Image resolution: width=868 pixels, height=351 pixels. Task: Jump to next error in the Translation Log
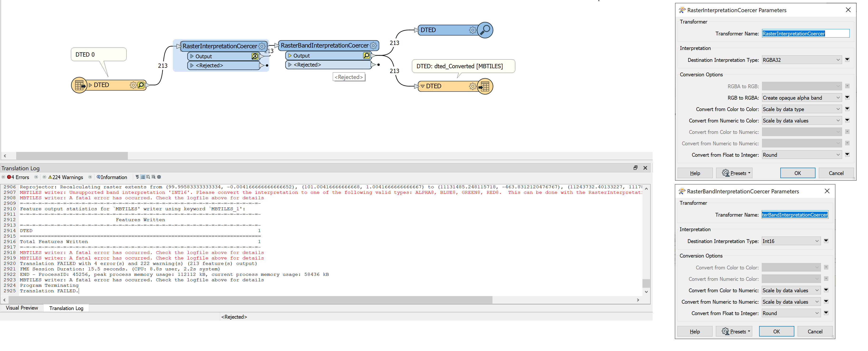[36, 177]
